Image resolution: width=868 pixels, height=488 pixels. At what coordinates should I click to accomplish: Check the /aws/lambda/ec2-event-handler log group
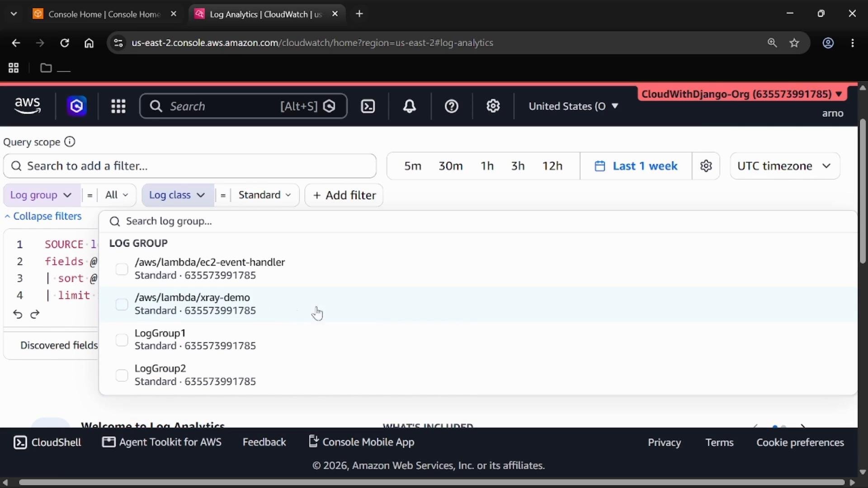pyautogui.click(x=122, y=269)
